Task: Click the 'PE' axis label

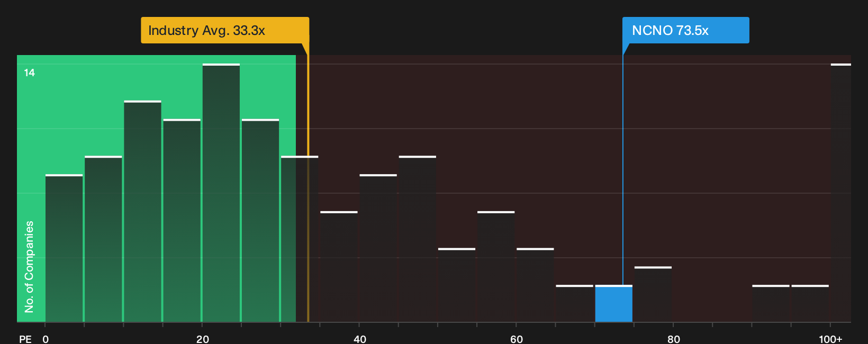Action: pos(25,339)
